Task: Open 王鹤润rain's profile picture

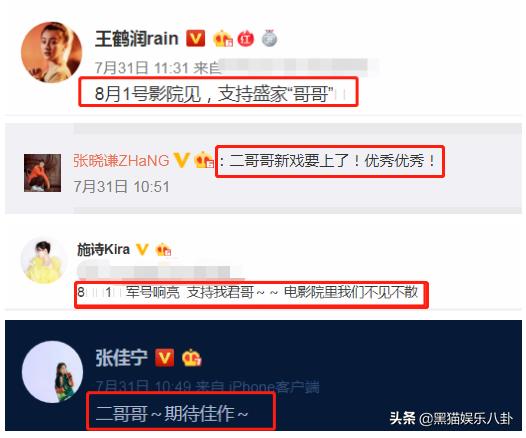Action: click(52, 52)
